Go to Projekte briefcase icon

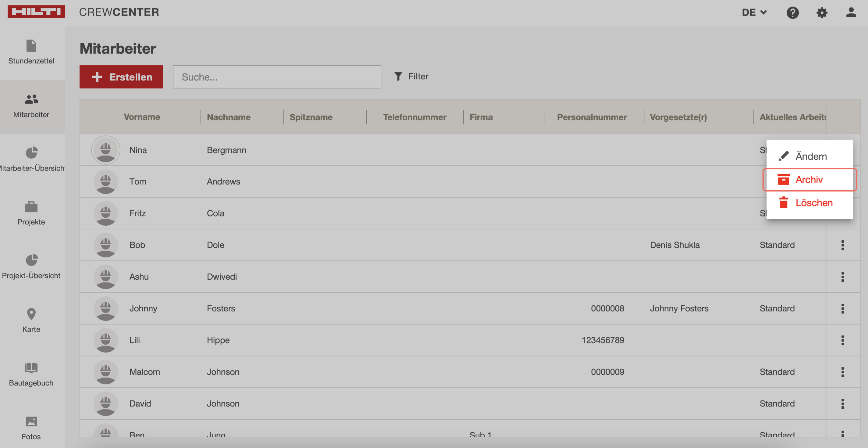(31, 207)
